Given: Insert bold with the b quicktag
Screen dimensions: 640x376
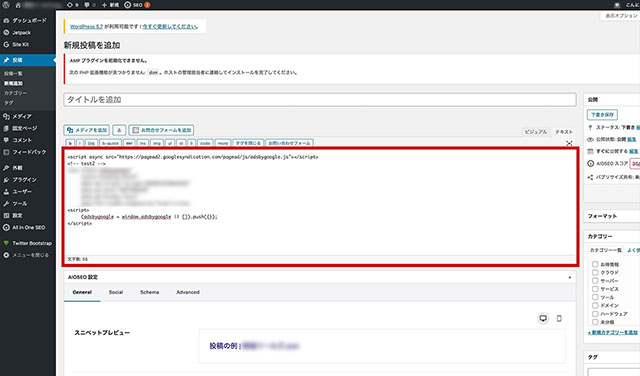Looking at the screenshot, I should click(70, 143).
